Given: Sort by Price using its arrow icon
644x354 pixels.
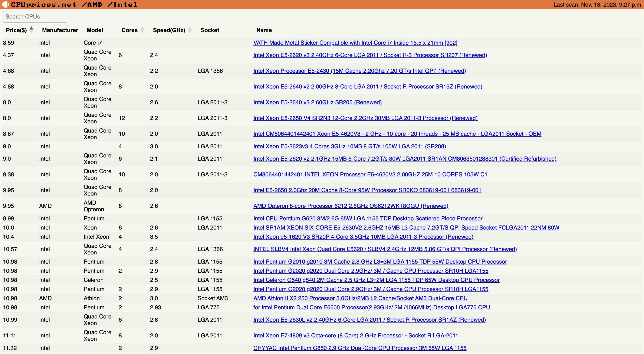Looking at the screenshot, I should (x=31, y=30).
